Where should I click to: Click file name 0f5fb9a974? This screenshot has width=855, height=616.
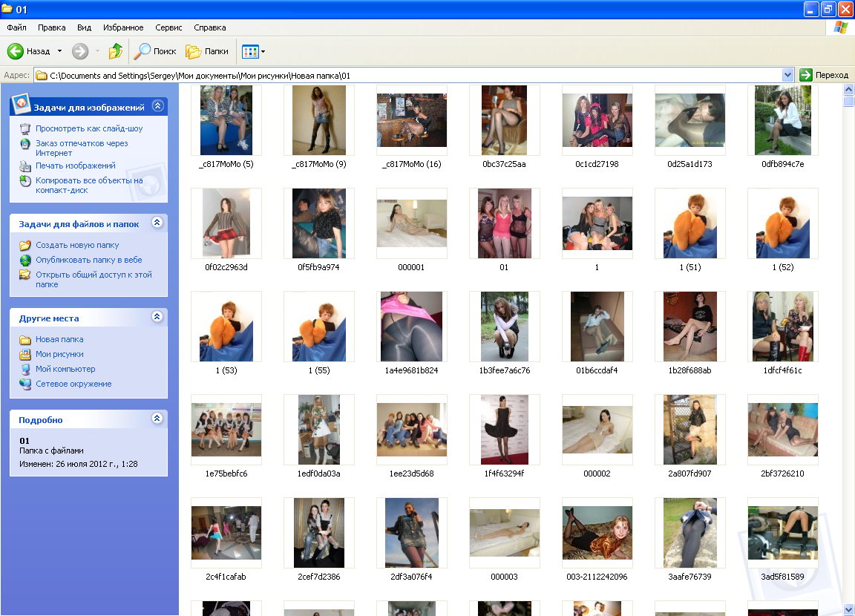pyautogui.click(x=319, y=267)
